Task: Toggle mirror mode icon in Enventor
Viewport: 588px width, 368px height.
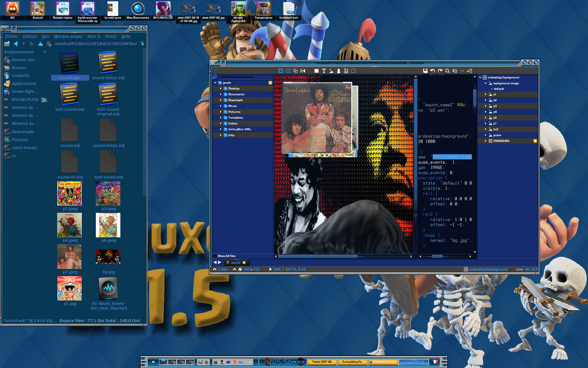Action: (x=303, y=71)
